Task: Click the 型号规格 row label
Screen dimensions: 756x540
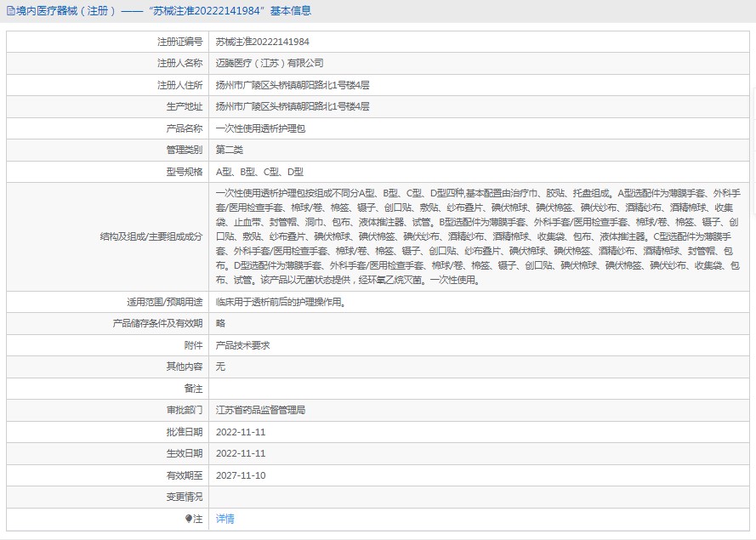Action: pyautogui.click(x=185, y=172)
